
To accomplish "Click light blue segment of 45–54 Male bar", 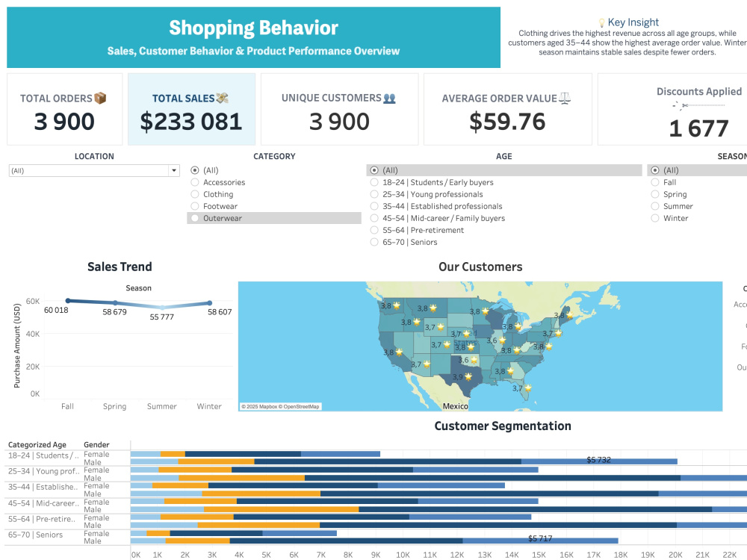I will pyautogui.click(x=167, y=509).
